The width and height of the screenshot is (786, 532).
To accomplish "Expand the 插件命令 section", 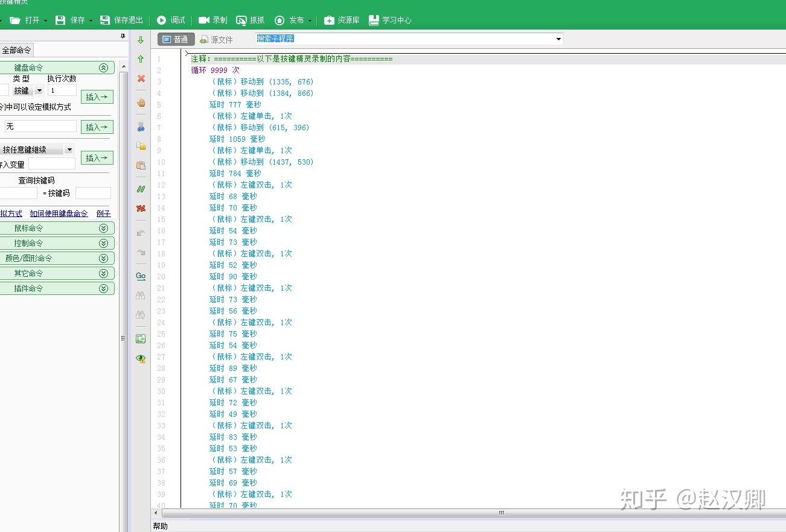I will [x=103, y=288].
